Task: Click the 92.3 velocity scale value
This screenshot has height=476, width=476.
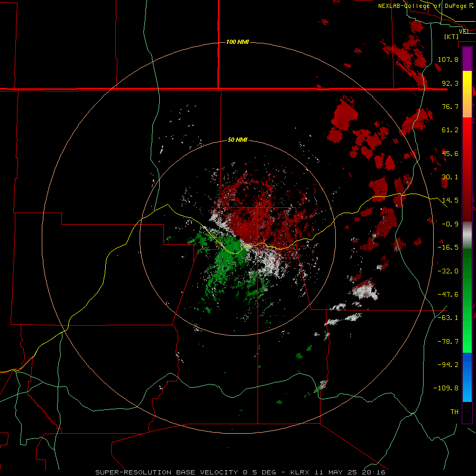Action: click(x=450, y=83)
